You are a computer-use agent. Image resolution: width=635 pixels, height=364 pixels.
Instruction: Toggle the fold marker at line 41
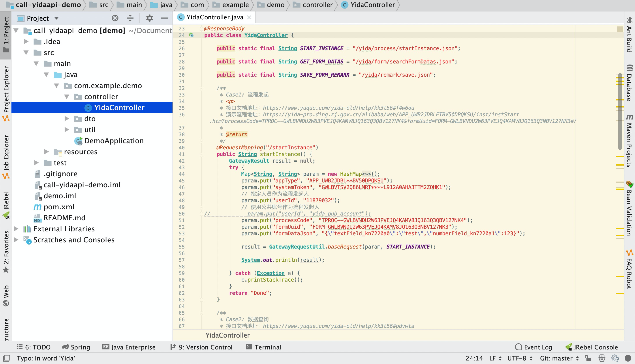coord(201,154)
